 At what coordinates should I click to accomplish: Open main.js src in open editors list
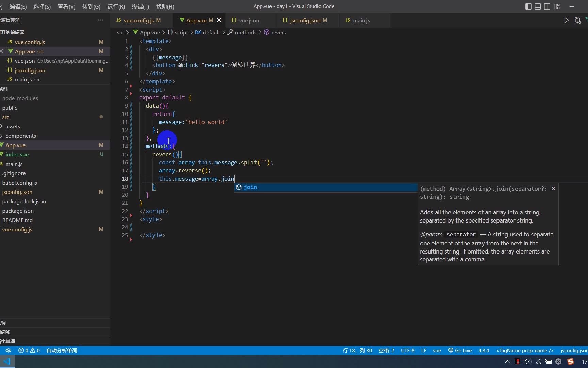(55, 79)
